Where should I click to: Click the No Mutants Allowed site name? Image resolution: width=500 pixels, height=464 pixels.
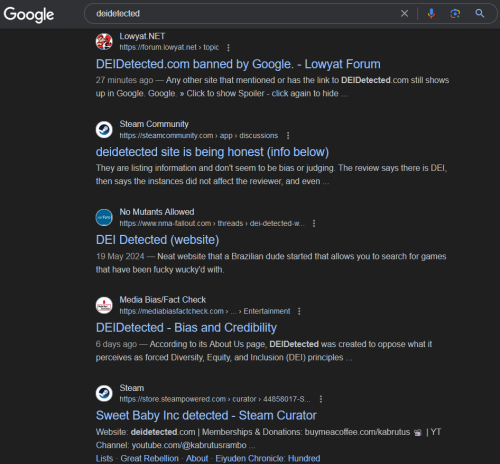[157, 212]
